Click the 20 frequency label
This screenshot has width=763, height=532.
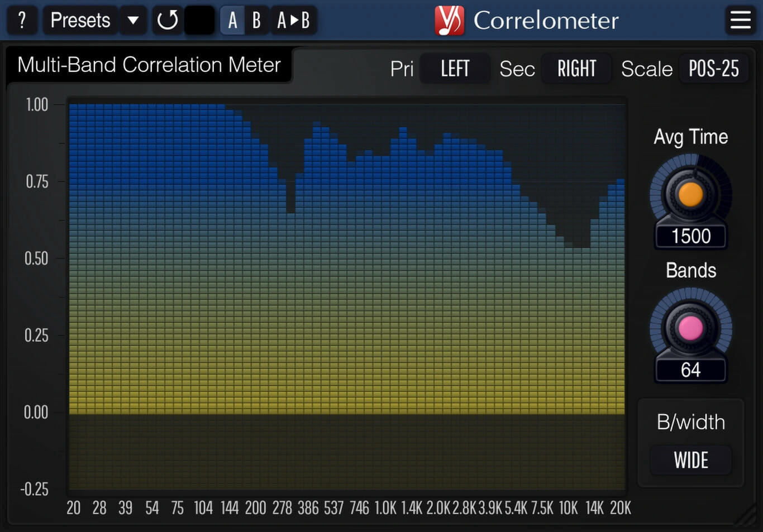click(74, 508)
